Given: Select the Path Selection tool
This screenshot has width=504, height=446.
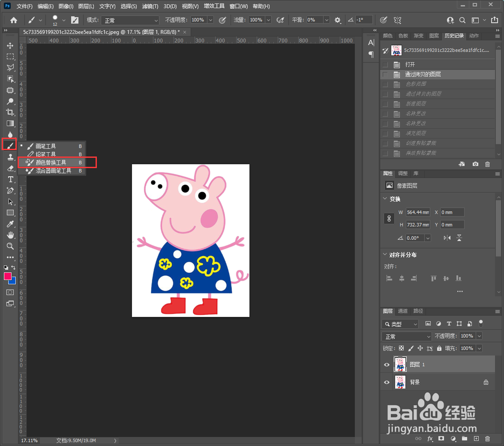Looking at the screenshot, I should click(10, 202).
